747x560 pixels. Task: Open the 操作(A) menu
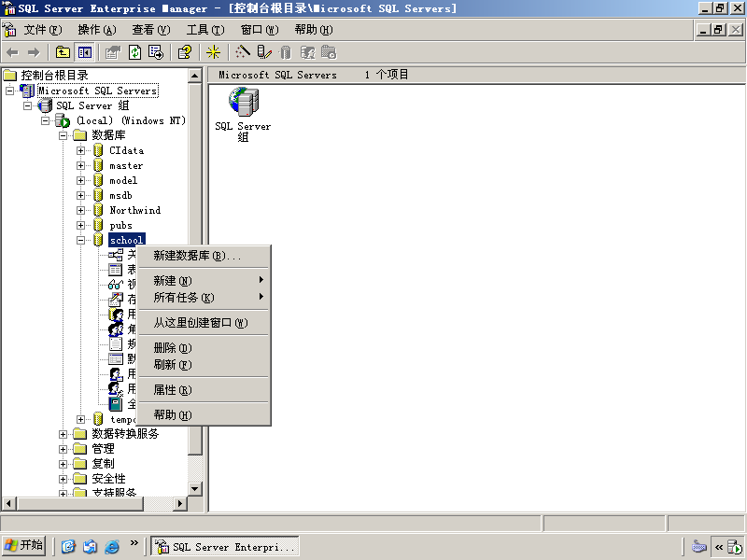pos(97,30)
